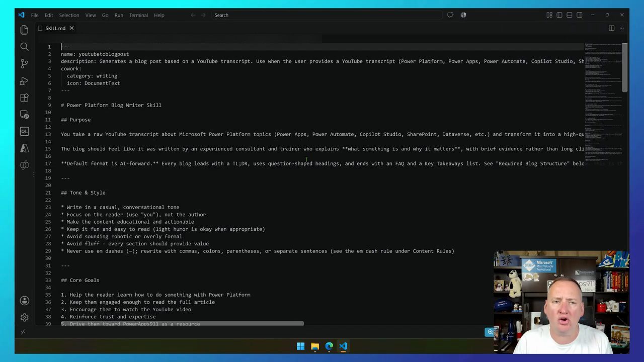
Task: Open the Azure view in the activity bar
Action: click(24, 148)
